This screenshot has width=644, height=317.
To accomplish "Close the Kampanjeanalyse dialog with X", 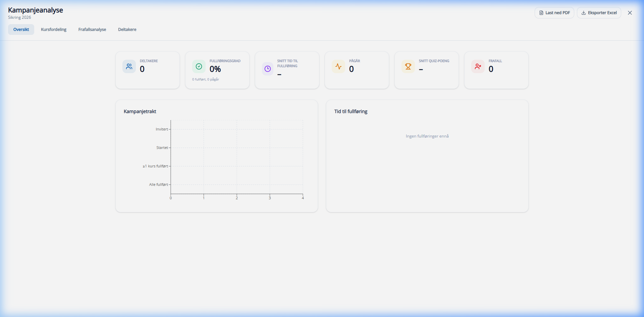I will [x=630, y=12].
